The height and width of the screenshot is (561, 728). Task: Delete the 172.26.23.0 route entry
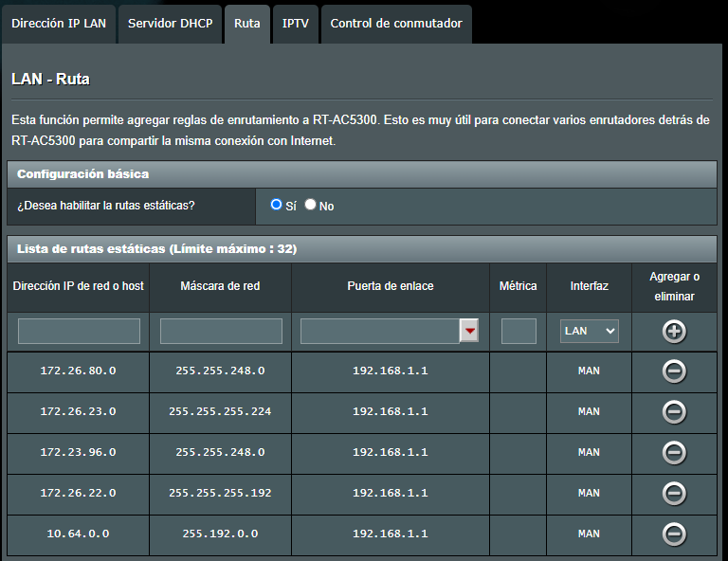click(674, 412)
